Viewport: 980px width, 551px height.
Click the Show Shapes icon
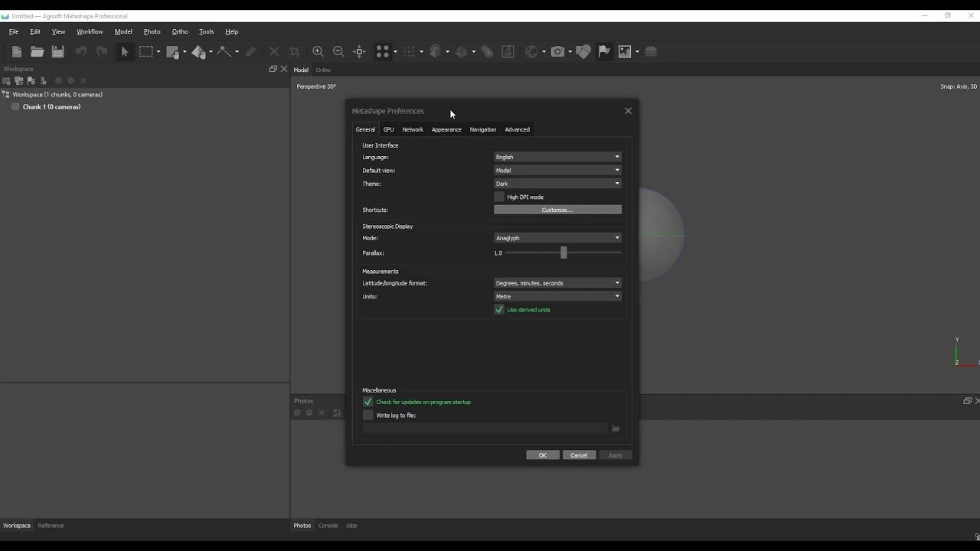(x=583, y=51)
